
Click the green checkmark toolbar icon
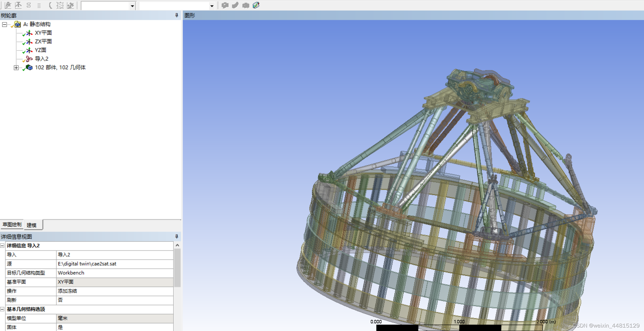pyautogui.click(x=256, y=5)
